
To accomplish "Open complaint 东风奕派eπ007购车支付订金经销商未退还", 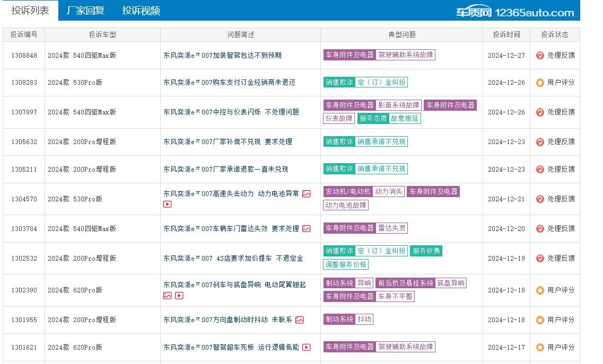I will (229, 82).
